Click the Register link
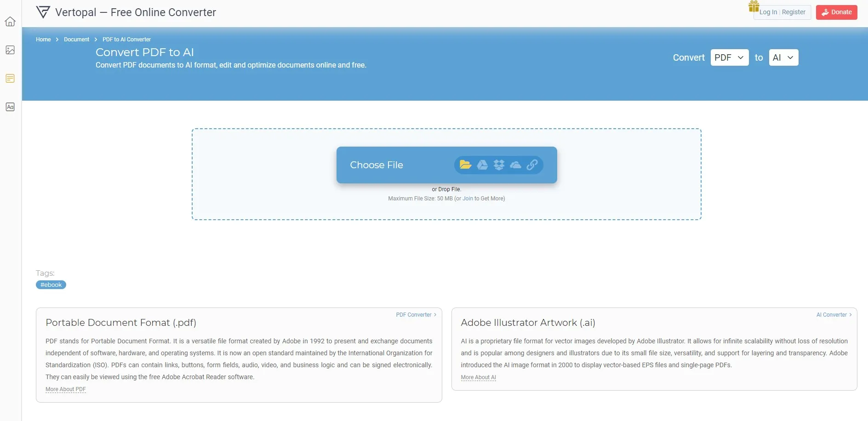868x421 pixels. click(x=794, y=12)
